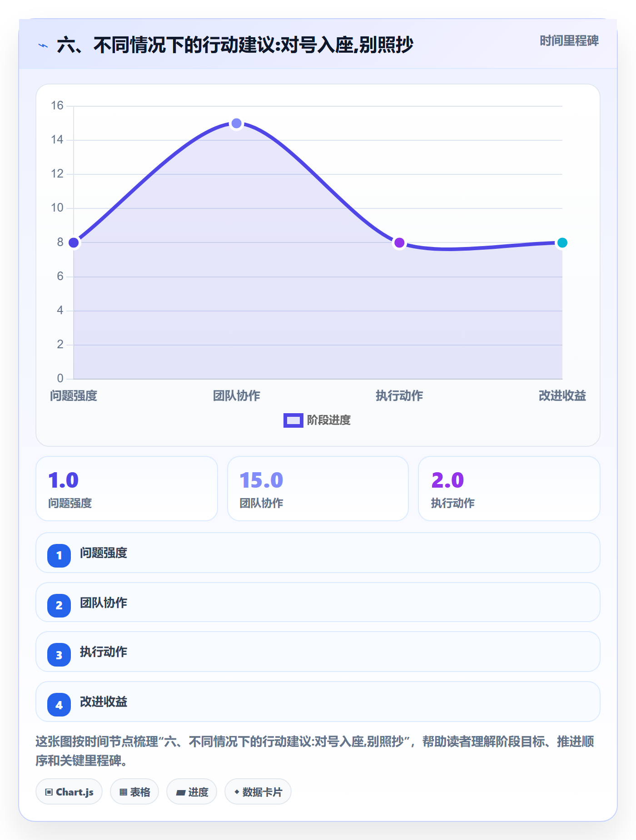The height and width of the screenshot is (840, 636).
Task: Click the chart data point at 问题强度
Action: tap(74, 242)
